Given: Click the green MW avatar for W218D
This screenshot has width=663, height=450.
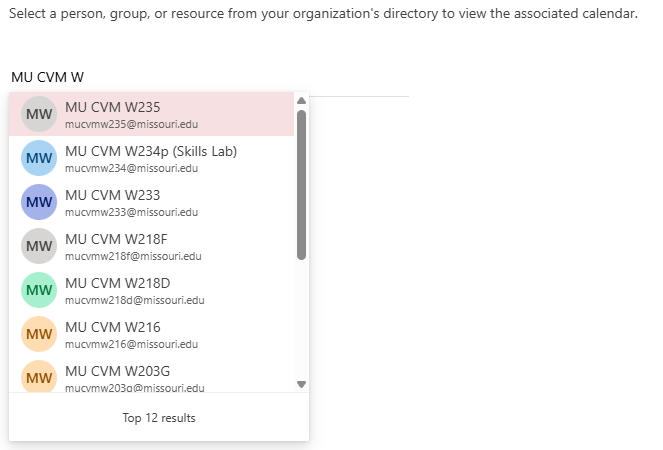Looking at the screenshot, I should [x=39, y=290].
